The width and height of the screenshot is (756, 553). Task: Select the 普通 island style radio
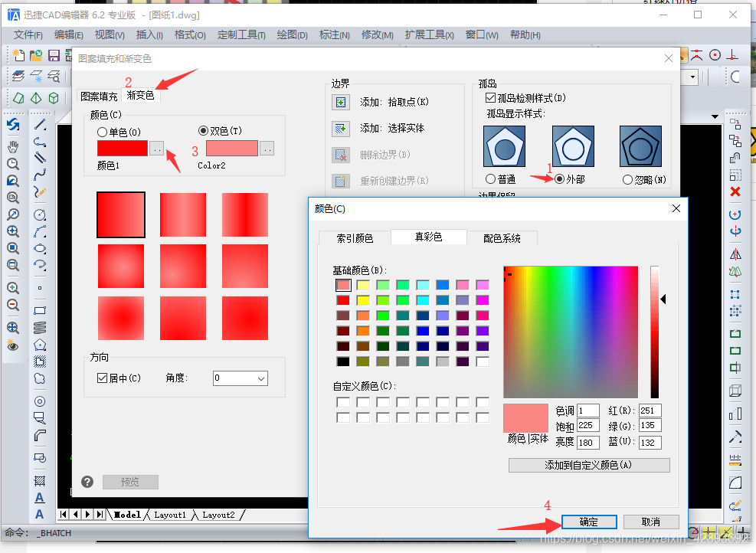pyautogui.click(x=490, y=179)
